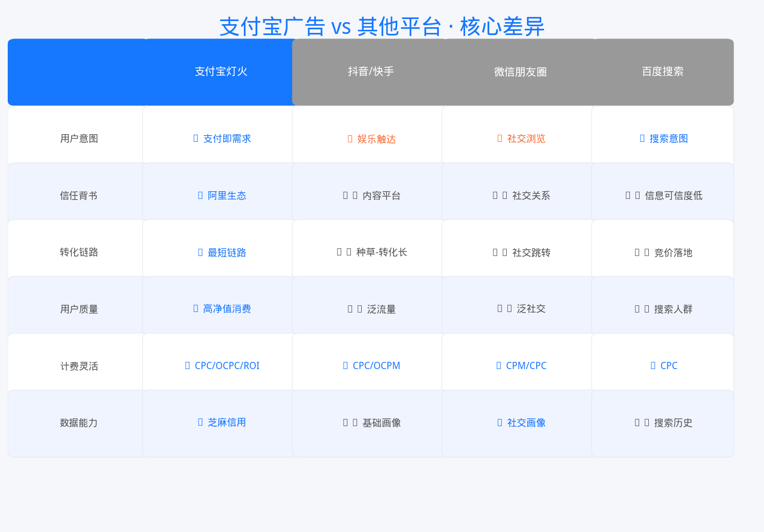Click the title 支付宝广告 vs 其他平台 · 核心差异

(382, 27)
